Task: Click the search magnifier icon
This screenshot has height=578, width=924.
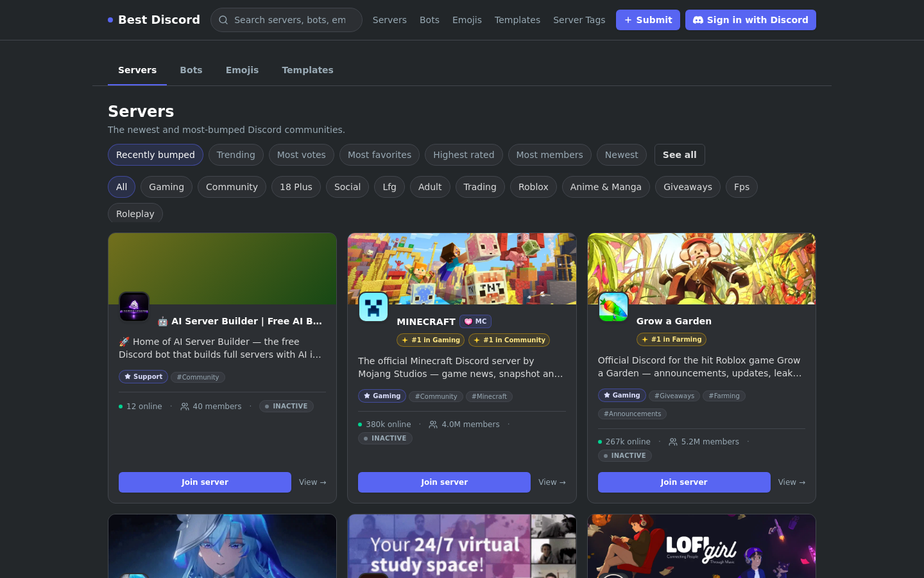Action: 223,20
